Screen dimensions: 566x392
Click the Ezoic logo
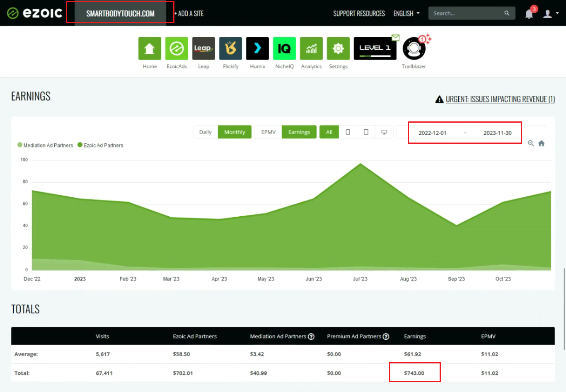pyautogui.click(x=35, y=13)
